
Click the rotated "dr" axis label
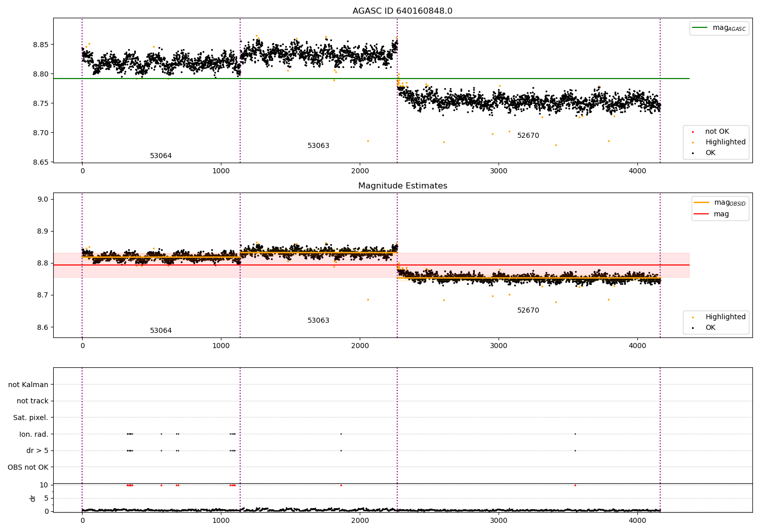pos(33,498)
